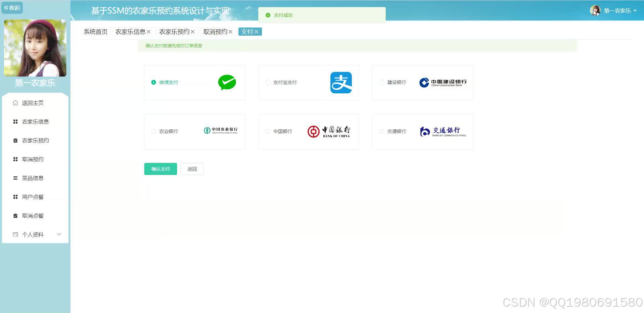Click the 取消预约 sidebar entry icon
This screenshot has width=644, height=313.
[x=15, y=159]
